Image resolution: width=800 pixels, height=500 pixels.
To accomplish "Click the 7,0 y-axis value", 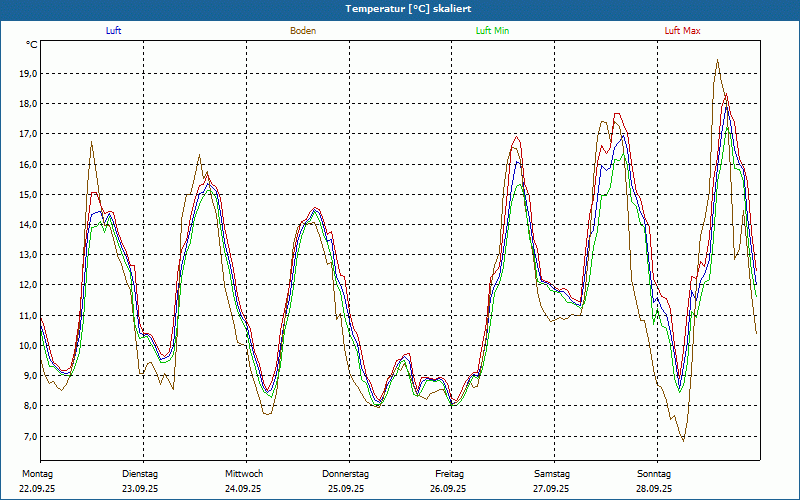I will coord(29,437).
